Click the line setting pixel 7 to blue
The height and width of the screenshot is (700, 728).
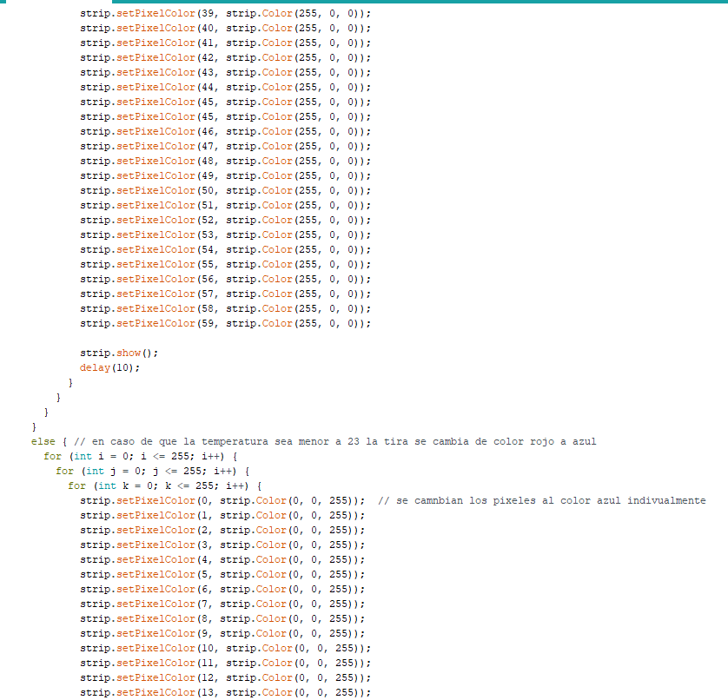(x=222, y=604)
